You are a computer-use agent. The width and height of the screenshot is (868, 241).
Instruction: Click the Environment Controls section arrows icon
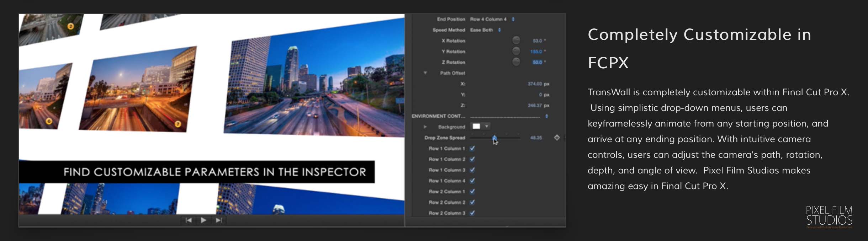tap(546, 116)
